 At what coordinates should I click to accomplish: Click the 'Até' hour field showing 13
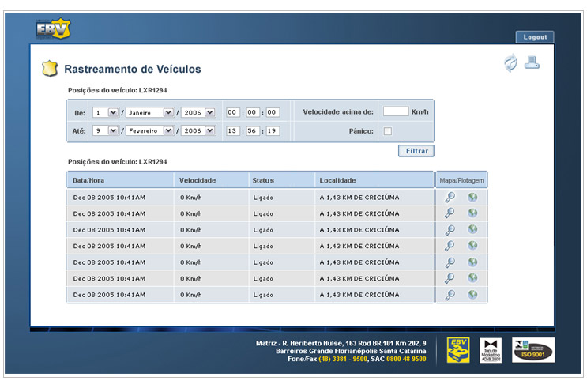click(x=233, y=131)
